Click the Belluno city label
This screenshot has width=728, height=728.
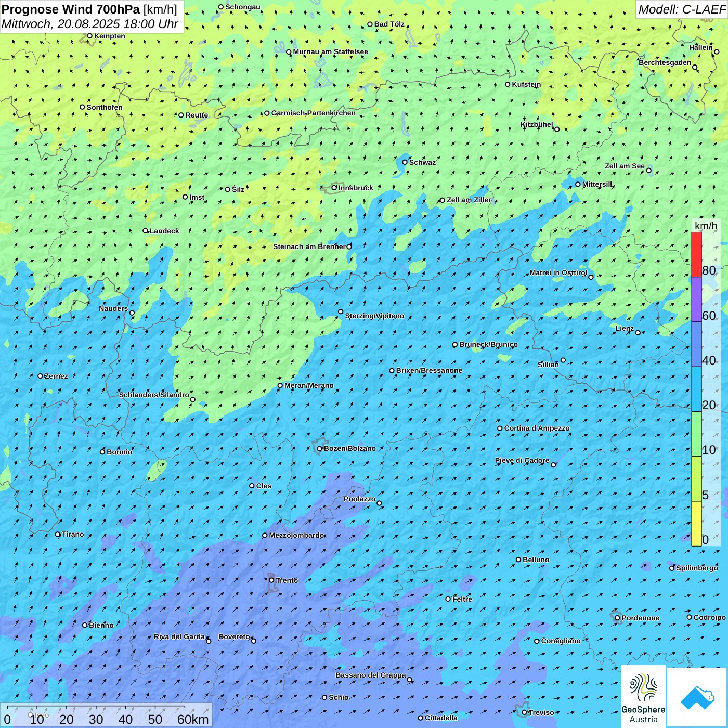pyautogui.click(x=536, y=560)
